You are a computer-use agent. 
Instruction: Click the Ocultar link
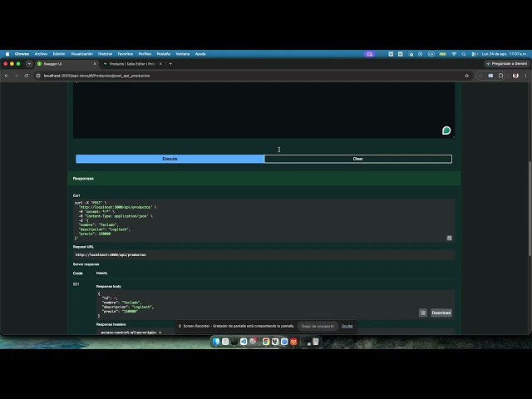(347, 326)
